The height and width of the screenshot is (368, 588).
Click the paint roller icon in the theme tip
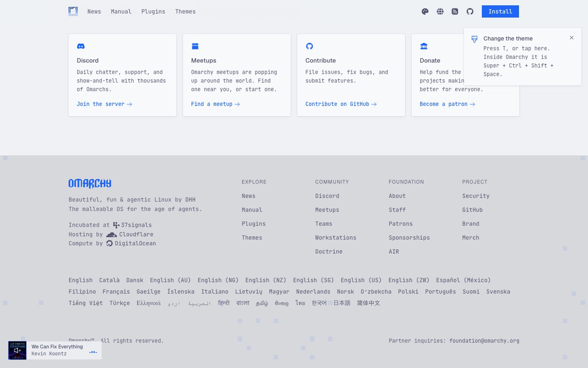click(x=474, y=39)
